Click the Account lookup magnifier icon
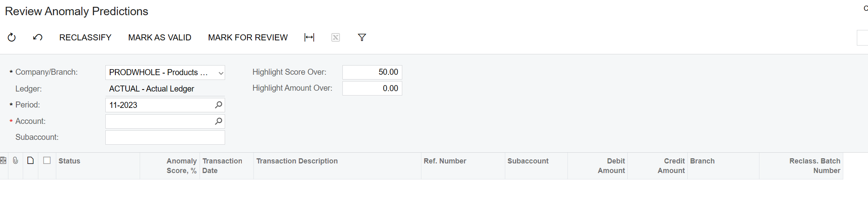This screenshot has height=213, width=868. pyautogui.click(x=218, y=121)
